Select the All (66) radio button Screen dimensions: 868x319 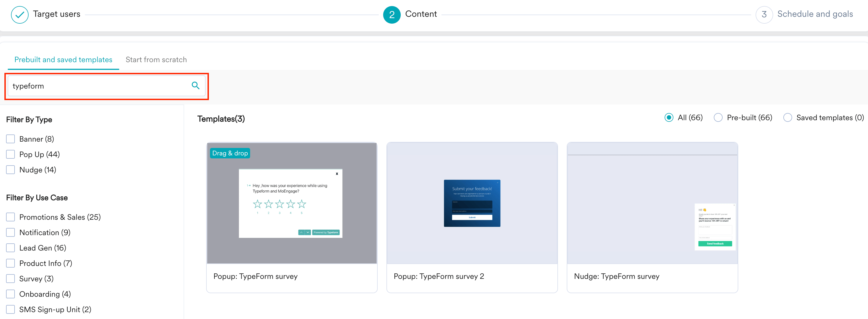click(669, 118)
